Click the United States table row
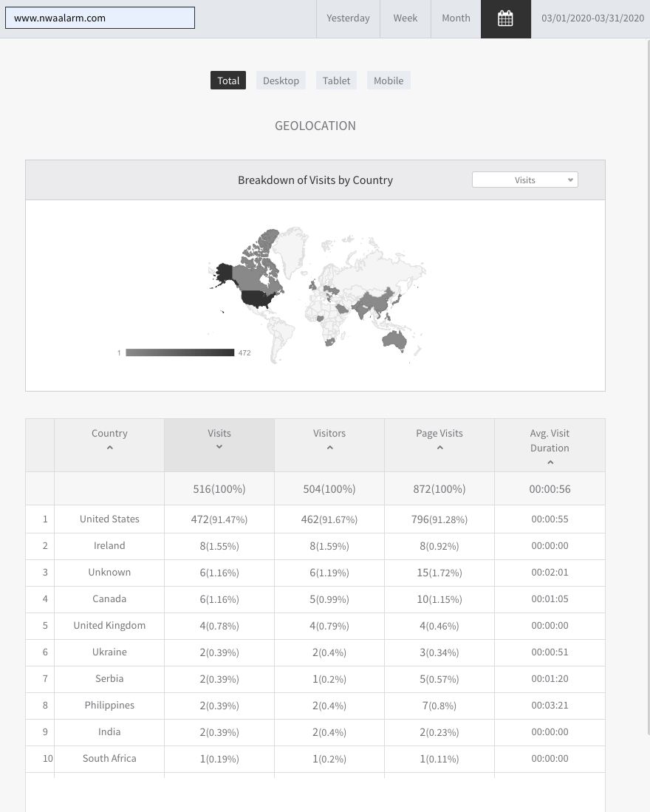 click(109, 519)
